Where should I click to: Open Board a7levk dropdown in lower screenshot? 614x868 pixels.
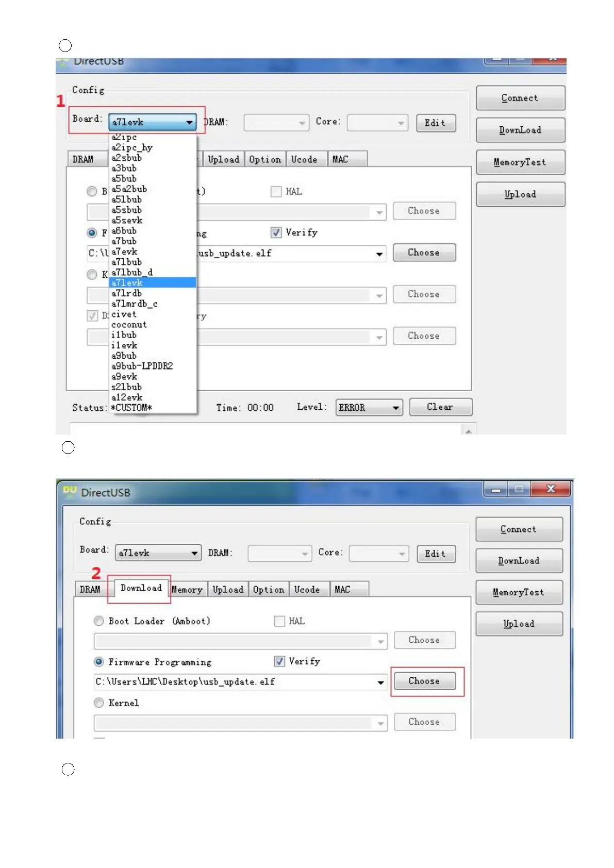[x=158, y=553]
